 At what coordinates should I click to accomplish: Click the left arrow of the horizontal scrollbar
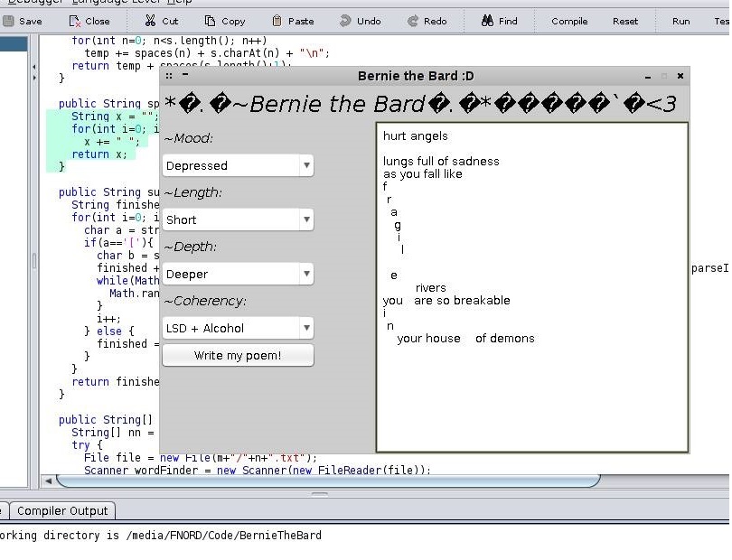click(48, 481)
